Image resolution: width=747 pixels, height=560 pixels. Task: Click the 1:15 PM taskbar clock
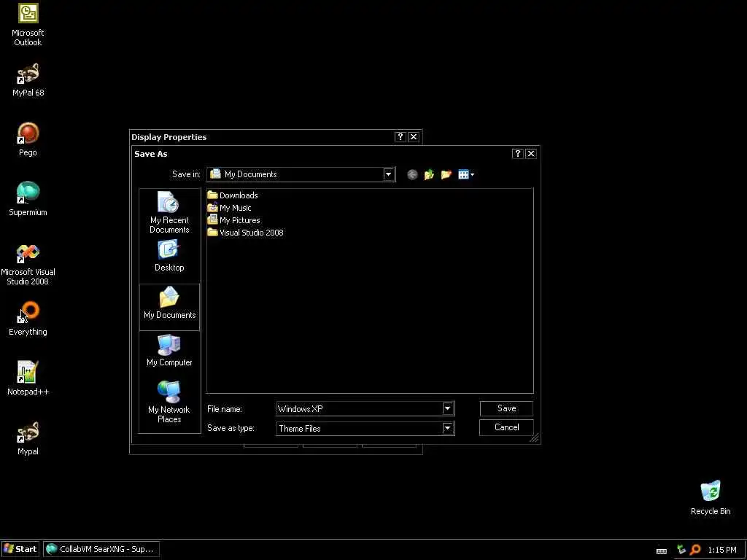[721, 550]
